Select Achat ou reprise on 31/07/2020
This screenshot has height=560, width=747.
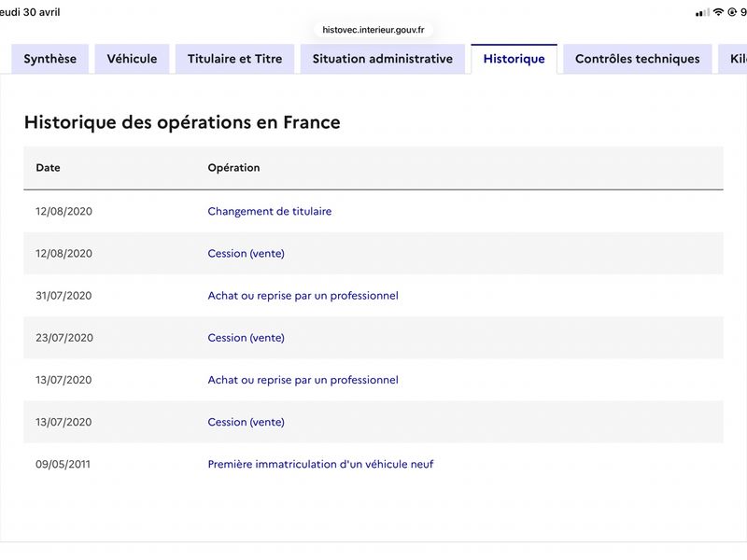coord(303,296)
